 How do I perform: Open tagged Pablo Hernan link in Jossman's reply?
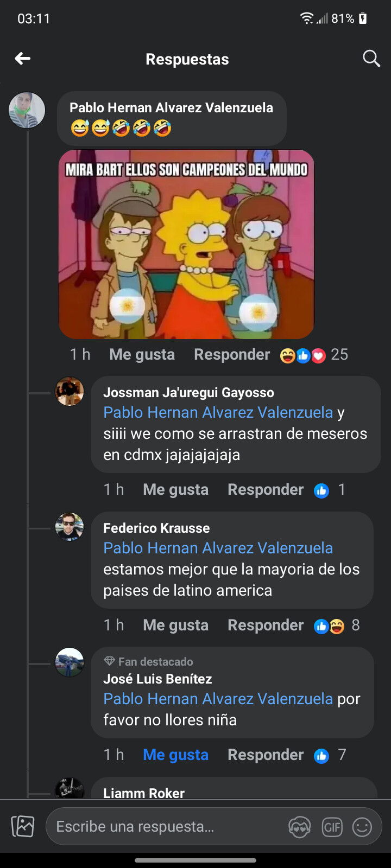(218, 412)
